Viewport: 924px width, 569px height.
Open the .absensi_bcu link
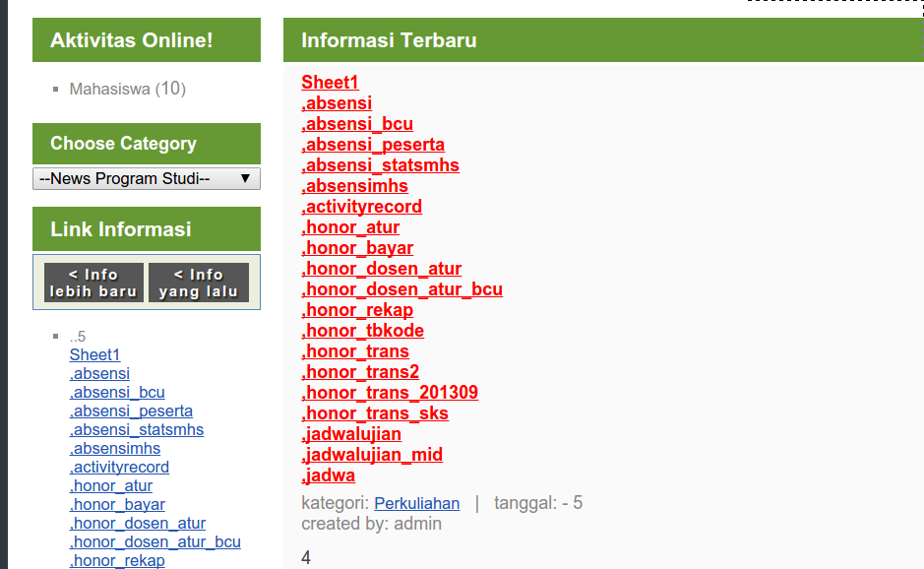(x=357, y=123)
